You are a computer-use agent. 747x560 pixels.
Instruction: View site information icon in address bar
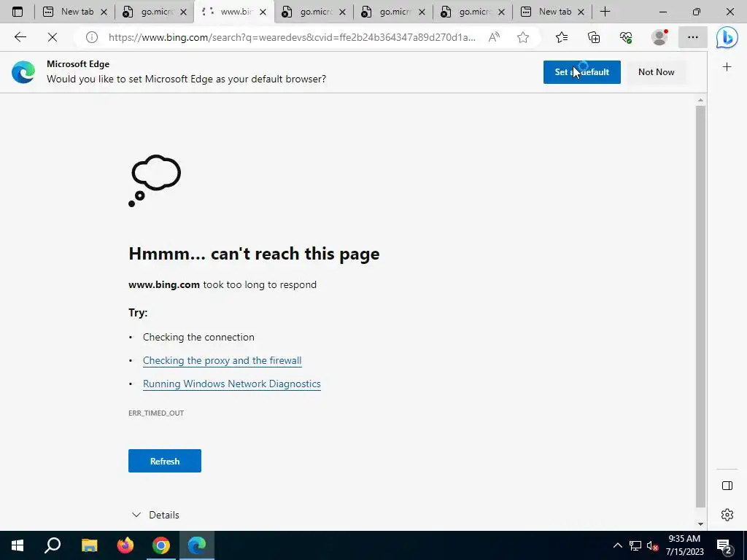click(91, 37)
